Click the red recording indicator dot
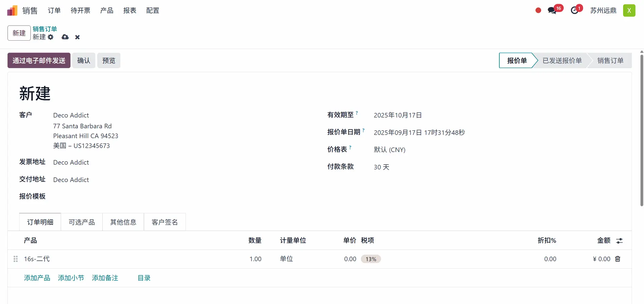Image resolution: width=644 pixels, height=304 pixels. pos(538,11)
